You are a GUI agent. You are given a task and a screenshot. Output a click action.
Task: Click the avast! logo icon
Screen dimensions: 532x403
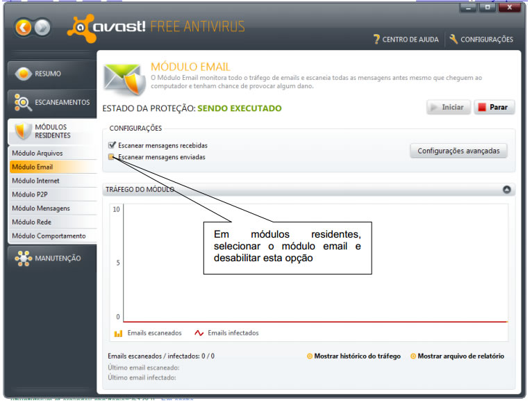[x=81, y=28]
